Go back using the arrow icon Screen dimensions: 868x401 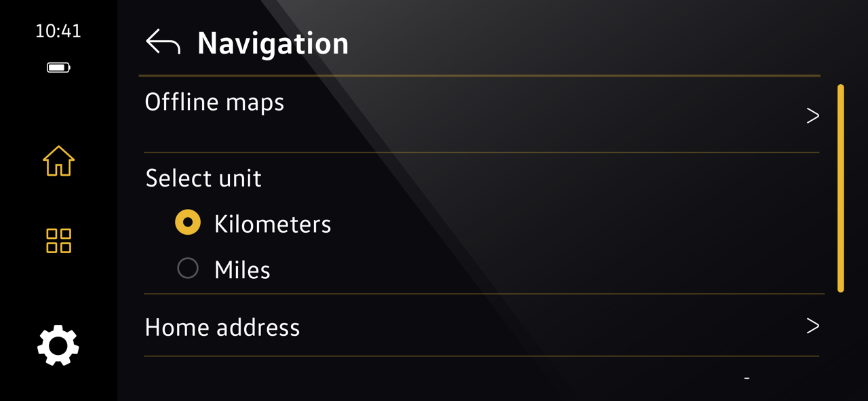click(163, 42)
